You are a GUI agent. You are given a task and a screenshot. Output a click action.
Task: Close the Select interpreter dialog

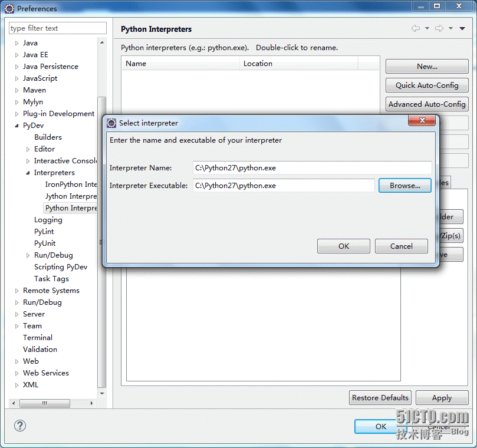click(x=422, y=120)
